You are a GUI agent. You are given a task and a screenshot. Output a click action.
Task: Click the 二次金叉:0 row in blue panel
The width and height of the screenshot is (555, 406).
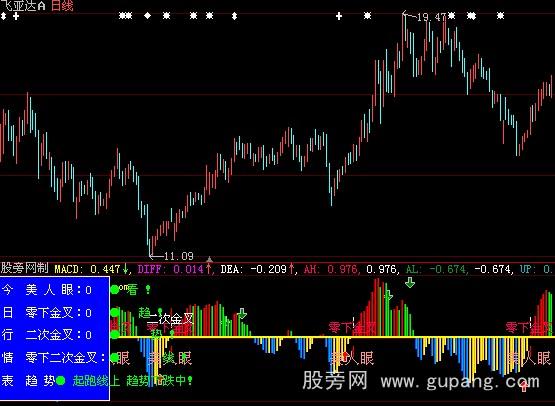click(x=58, y=335)
